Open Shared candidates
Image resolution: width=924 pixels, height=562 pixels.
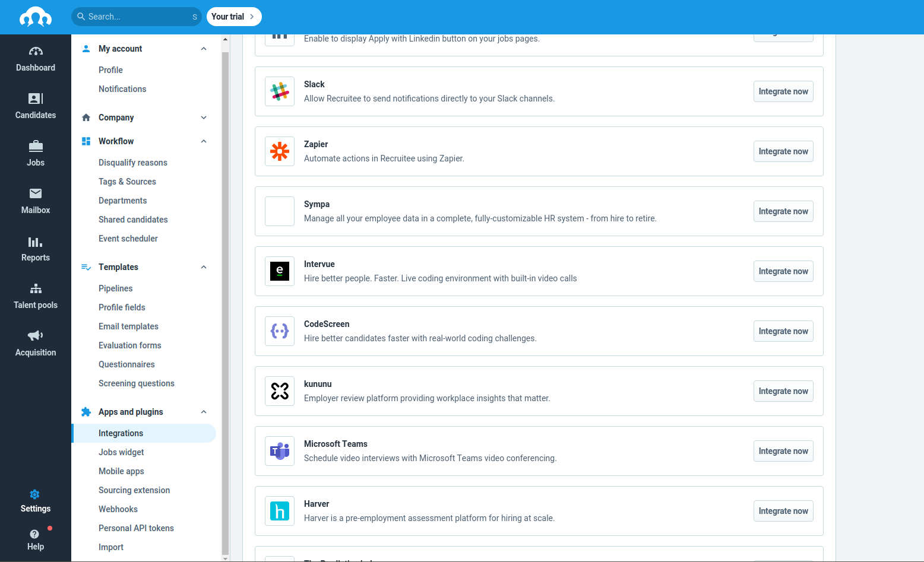pos(133,220)
